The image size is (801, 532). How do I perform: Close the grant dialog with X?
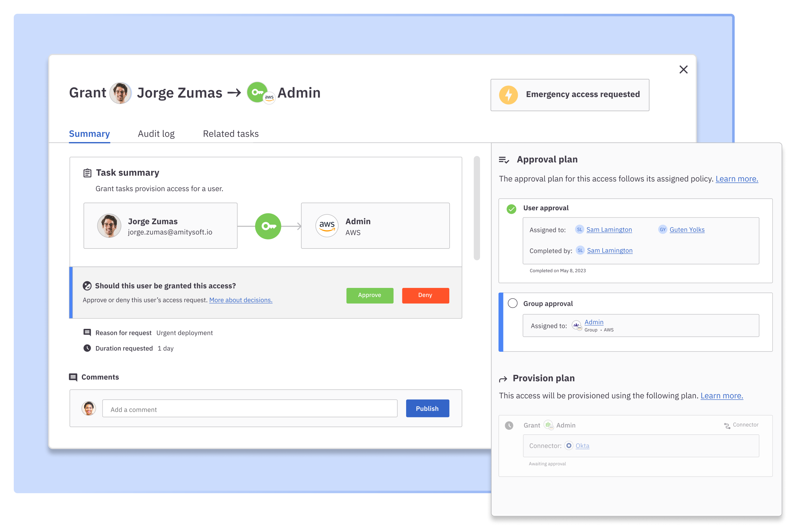point(683,69)
